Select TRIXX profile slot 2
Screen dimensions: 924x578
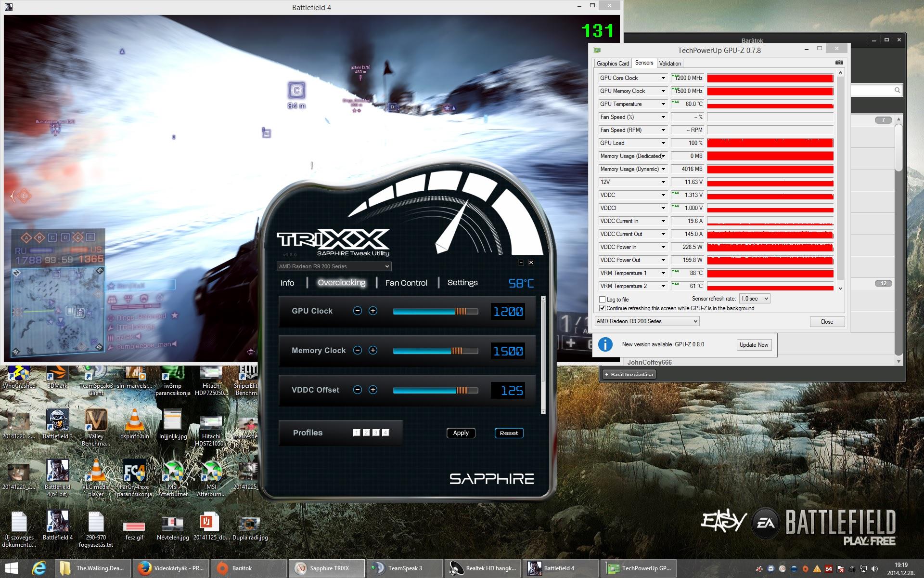(366, 433)
